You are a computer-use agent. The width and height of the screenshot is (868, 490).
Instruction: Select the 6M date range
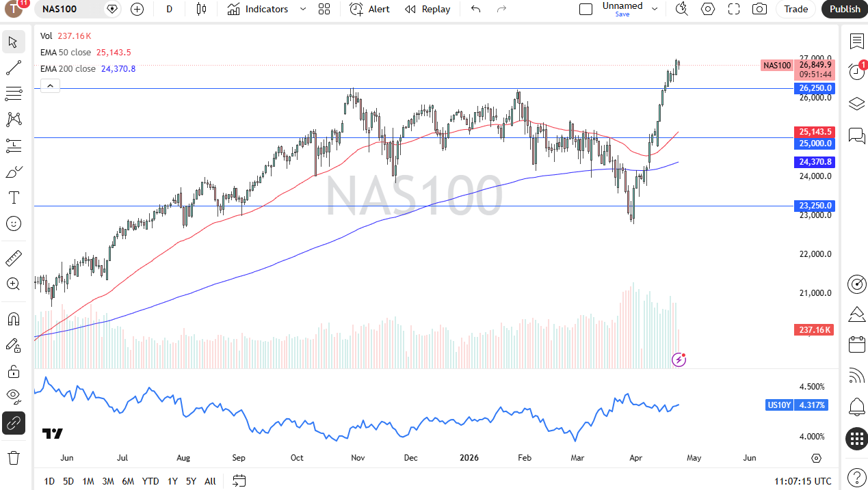pyautogui.click(x=128, y=481)
